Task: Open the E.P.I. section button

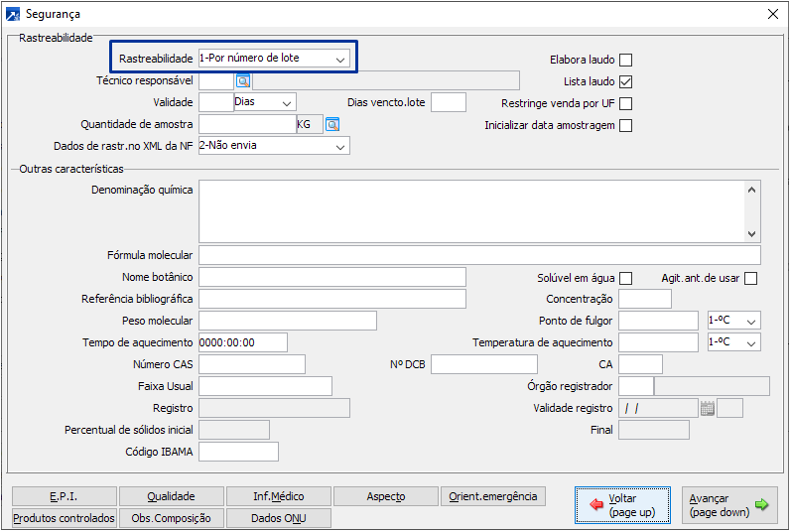Action: tap(64, 496)
